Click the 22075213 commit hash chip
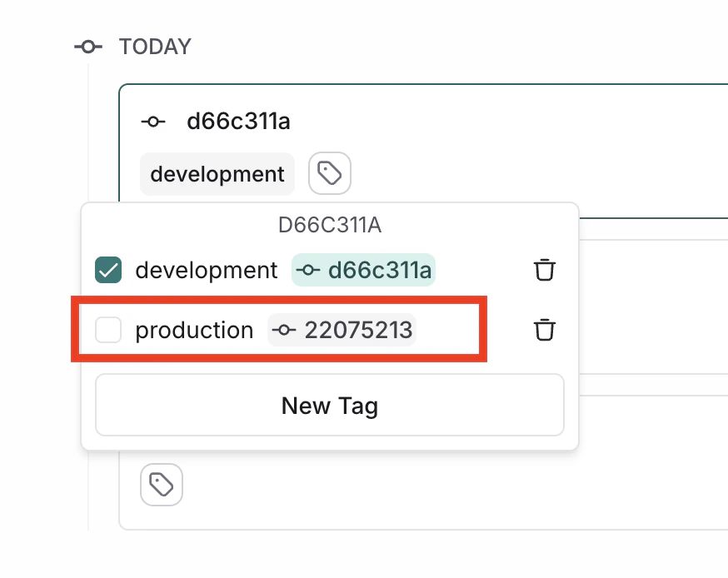 342,330
